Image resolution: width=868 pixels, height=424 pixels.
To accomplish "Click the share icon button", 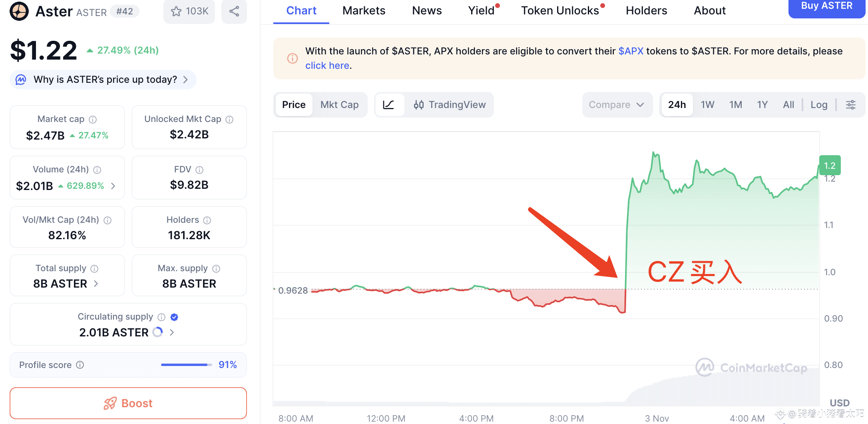I will 234,11.
